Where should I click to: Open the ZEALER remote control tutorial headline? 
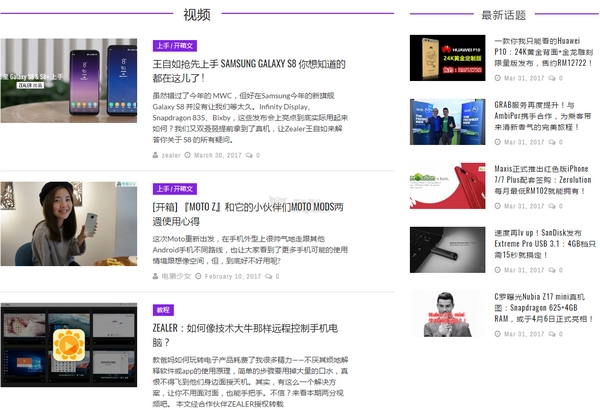pyautogui.click(x=260, y=334)
